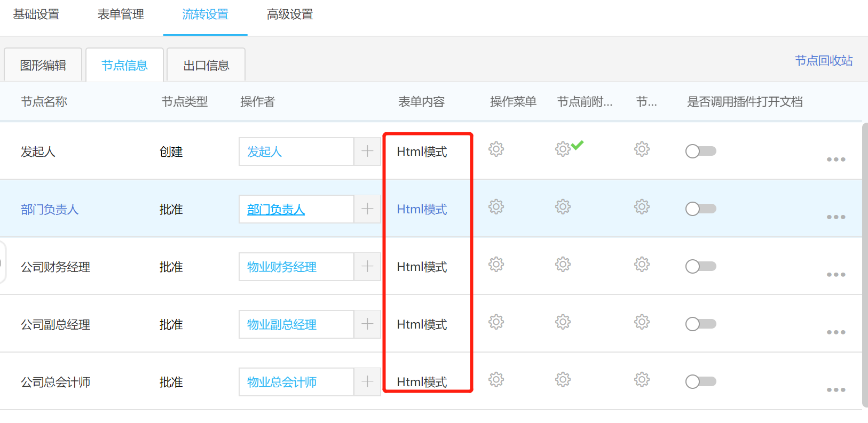The image size is (868, 423).
Task: Switch to 高级设置 tab
Action: click(x=290, y=15)
